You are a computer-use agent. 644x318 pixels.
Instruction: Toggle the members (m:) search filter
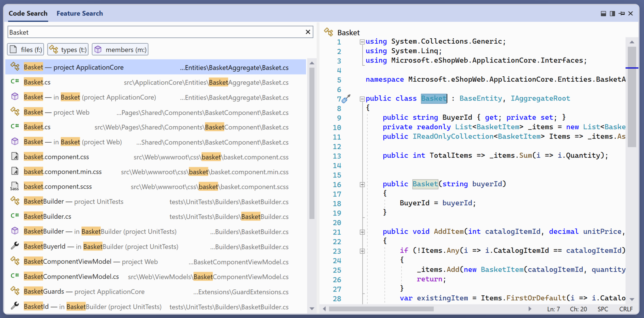(119, 49)
